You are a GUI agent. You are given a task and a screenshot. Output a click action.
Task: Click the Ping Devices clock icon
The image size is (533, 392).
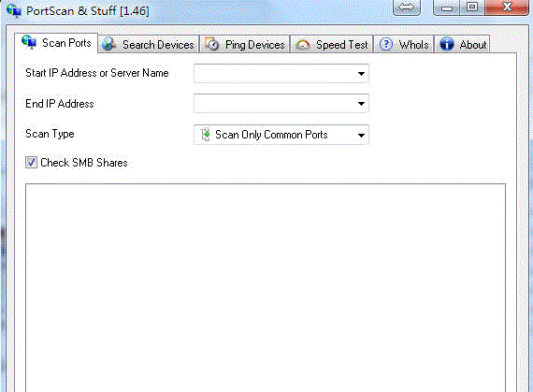click(211, 44)
